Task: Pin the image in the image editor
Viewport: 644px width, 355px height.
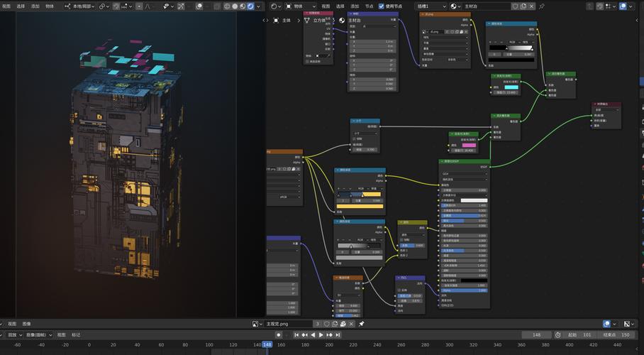Action: (x=362, y=324)
